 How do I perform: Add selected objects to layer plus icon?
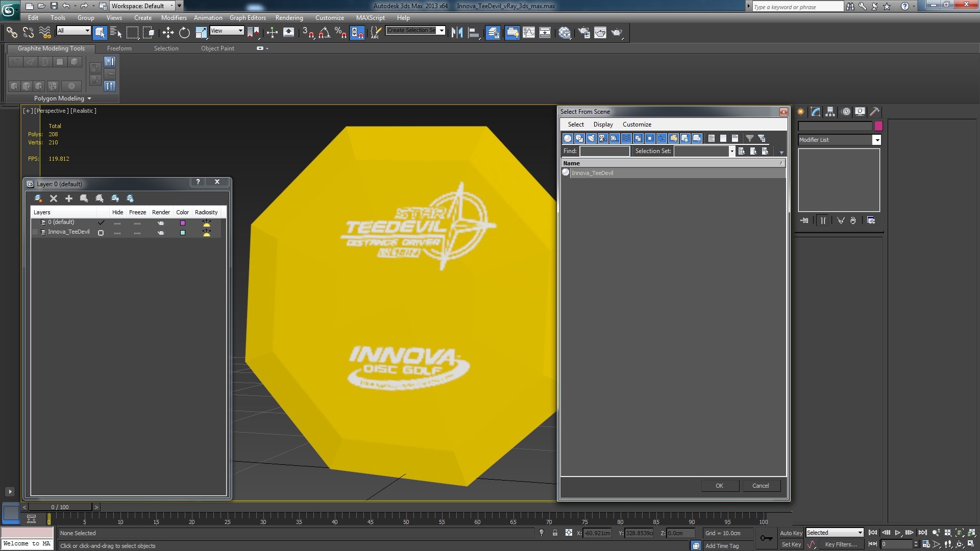tap(69, 198)
